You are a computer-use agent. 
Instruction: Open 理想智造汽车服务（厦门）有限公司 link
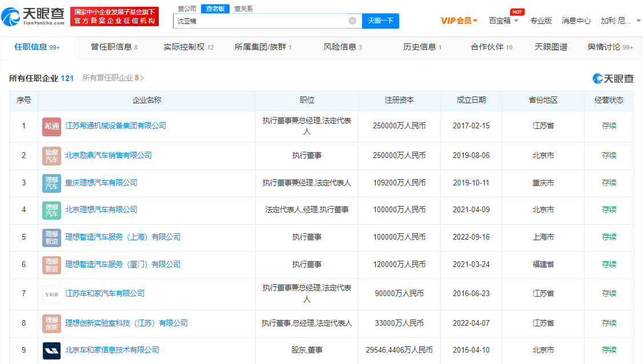tap(123, 264)
